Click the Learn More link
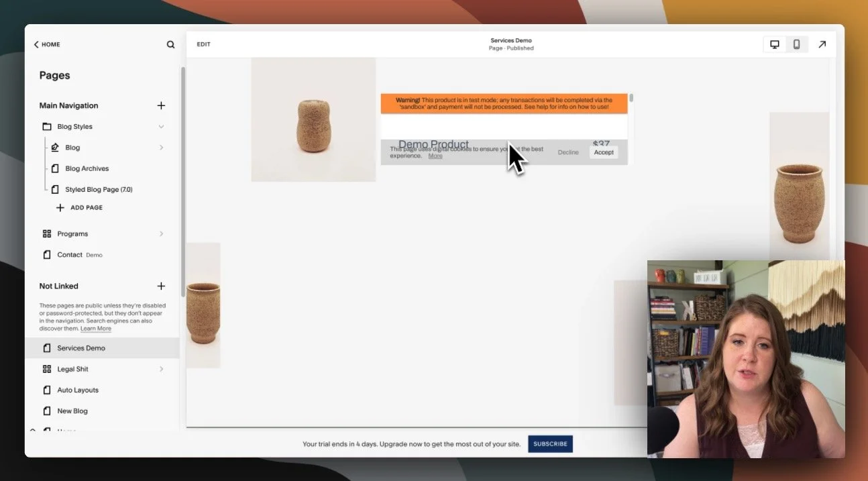The image size is (868, 481). (96, 329)
